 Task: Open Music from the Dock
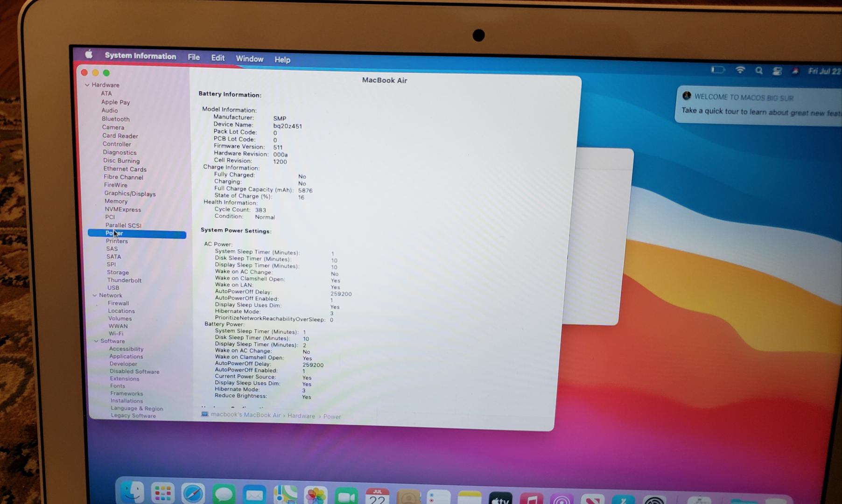point(531,498)
